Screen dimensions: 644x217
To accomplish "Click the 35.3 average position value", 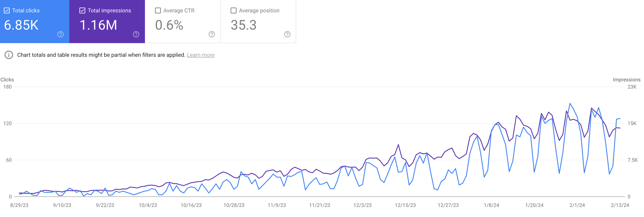I will (244, 25).
